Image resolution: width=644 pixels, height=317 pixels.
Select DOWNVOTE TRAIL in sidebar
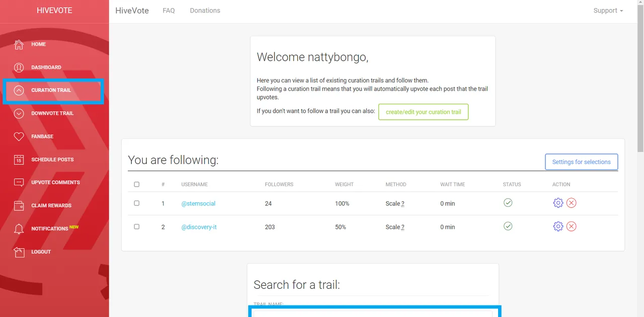(x=52, y=113)
